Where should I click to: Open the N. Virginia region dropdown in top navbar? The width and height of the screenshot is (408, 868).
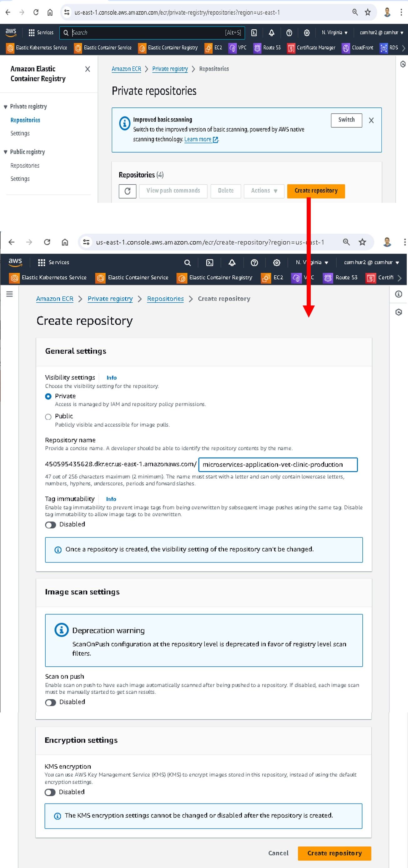pos(334,33)
